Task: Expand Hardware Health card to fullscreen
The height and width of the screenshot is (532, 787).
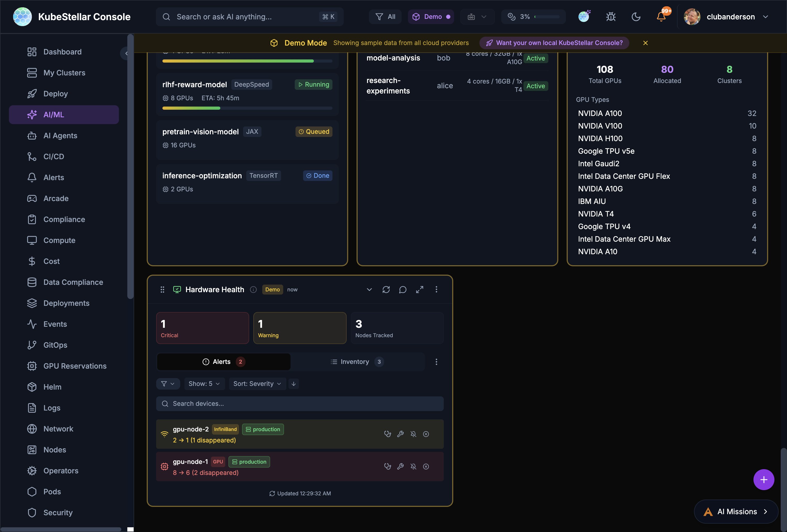Action: pos(420,290)
